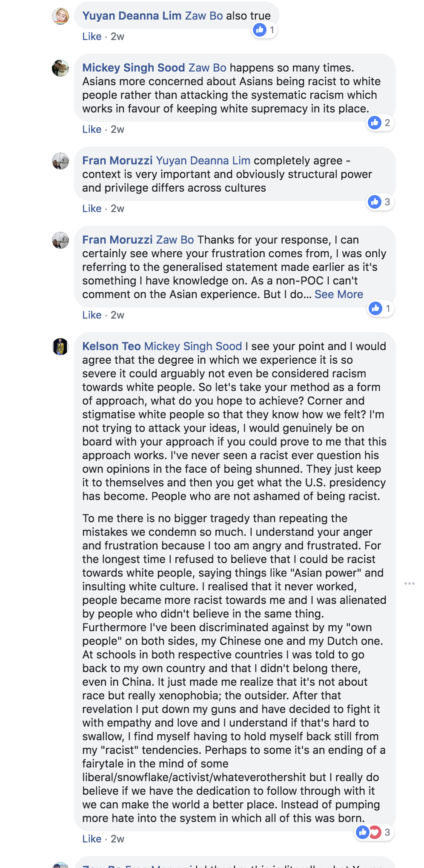The width and height of the screenshot is (424, 868).
Task: View like and heart reactions on Kelson's comment
Action: (374, 832)
